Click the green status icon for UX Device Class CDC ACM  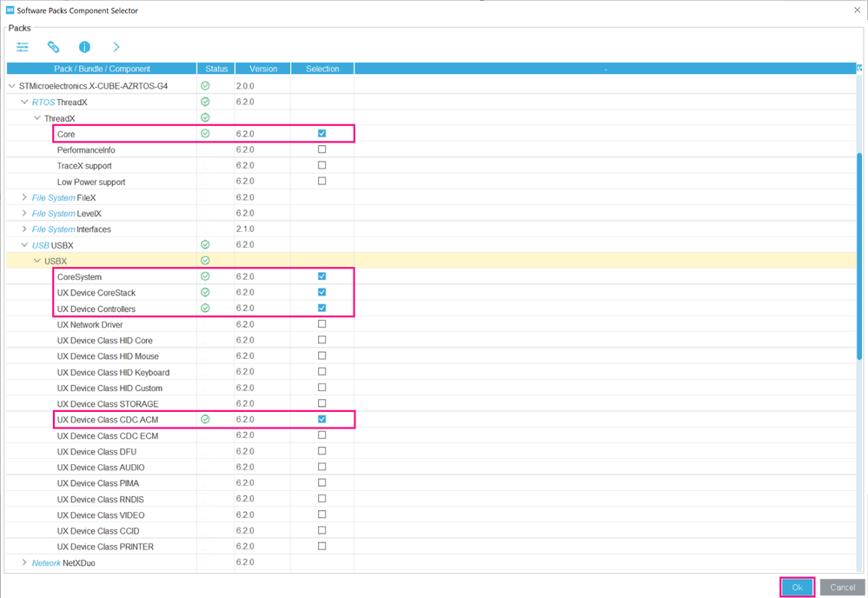click(x=205, y=419)
